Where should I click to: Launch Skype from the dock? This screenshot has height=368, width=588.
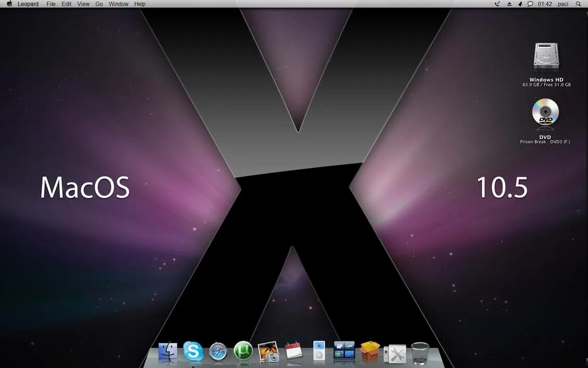tap(193, 351)
